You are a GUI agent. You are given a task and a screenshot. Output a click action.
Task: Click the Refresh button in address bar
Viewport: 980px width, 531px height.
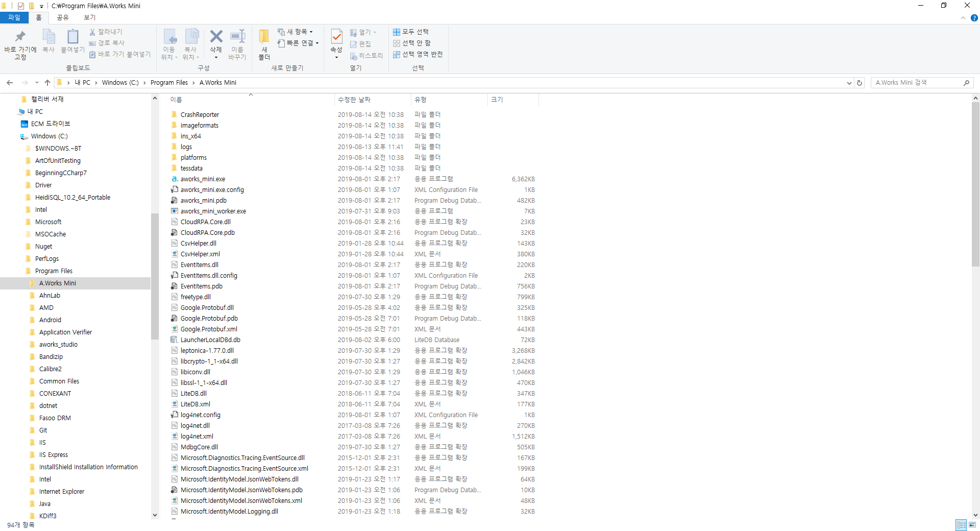click(x=860, y=83)
